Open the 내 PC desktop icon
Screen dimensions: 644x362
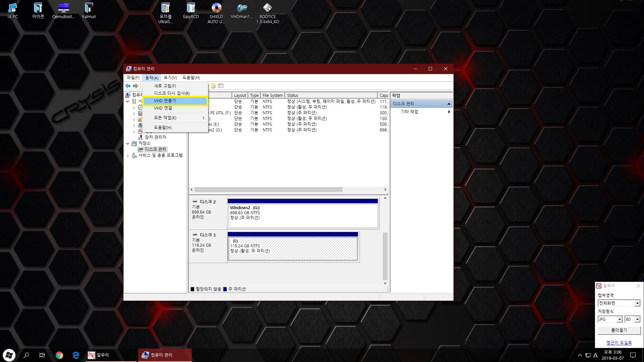[13, 10]
